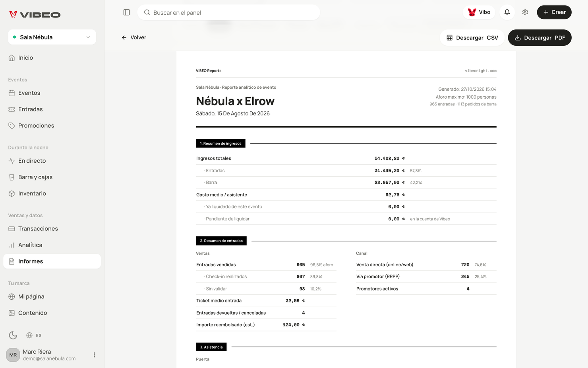The height and width of the screenshot is (368, 588).
Task: Open settings gear icon
Action: (525, 12)
